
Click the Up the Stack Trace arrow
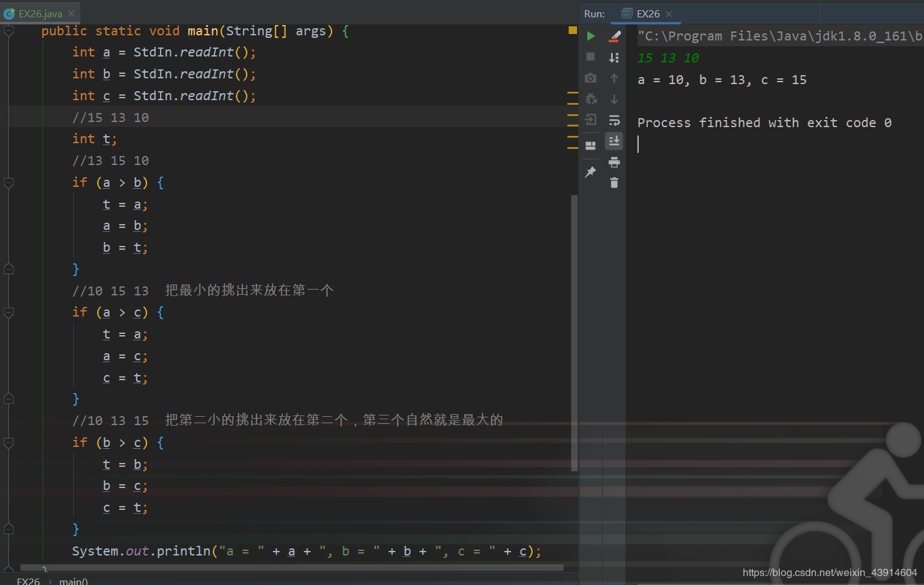point(614,78)
